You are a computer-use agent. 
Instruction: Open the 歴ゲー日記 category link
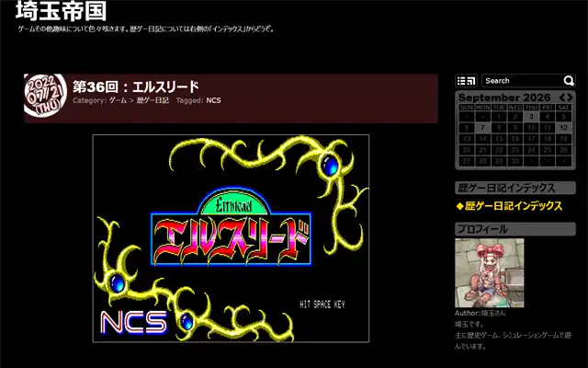[x=153, y=100]
